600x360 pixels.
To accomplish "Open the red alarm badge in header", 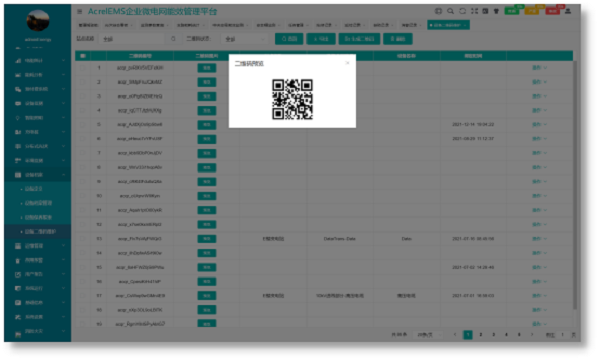I will coord(553,11).
